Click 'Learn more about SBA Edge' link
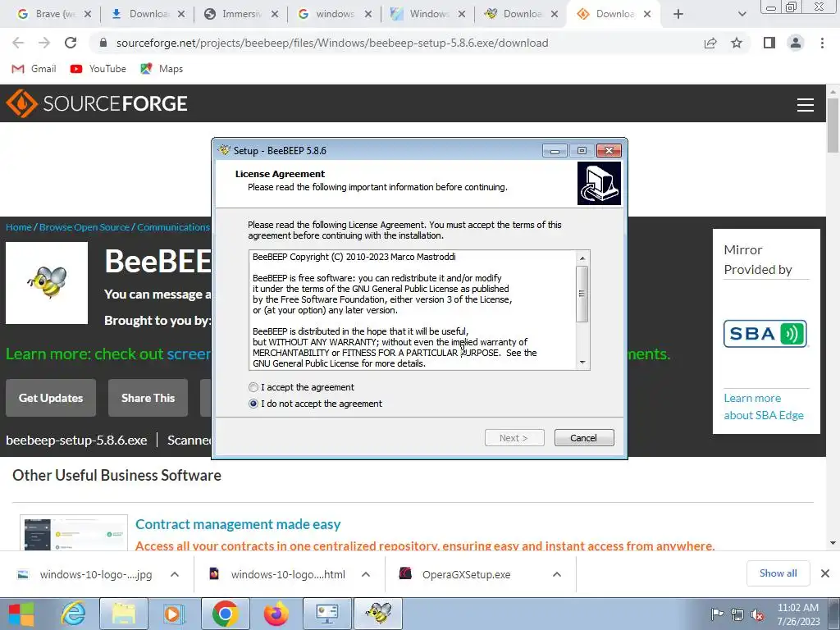This screenshot has height=630, width=840. pos(764,407)
